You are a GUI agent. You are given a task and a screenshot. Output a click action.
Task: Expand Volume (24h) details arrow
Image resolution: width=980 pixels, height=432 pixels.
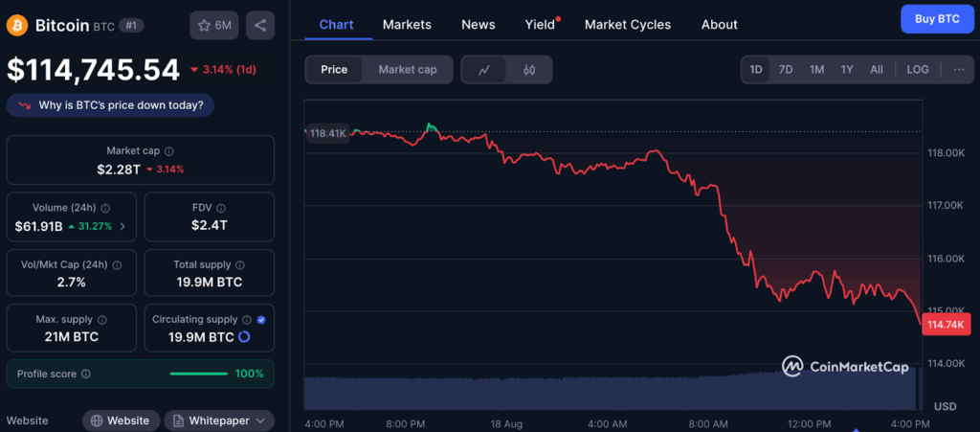point(122,227)
